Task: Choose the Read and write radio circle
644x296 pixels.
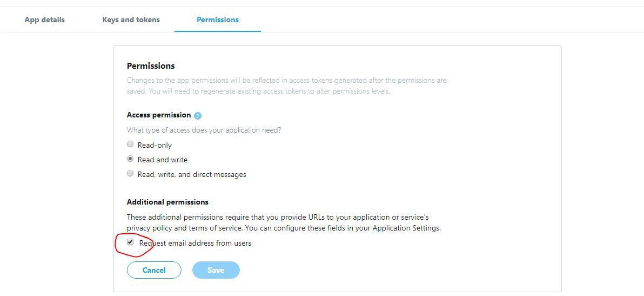Action: coord(130,159)
